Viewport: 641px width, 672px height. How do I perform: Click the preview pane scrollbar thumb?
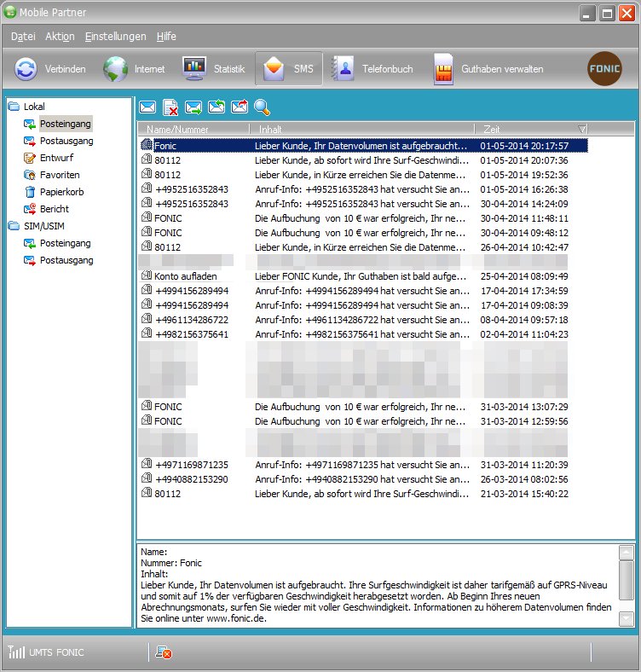(627, 580)
